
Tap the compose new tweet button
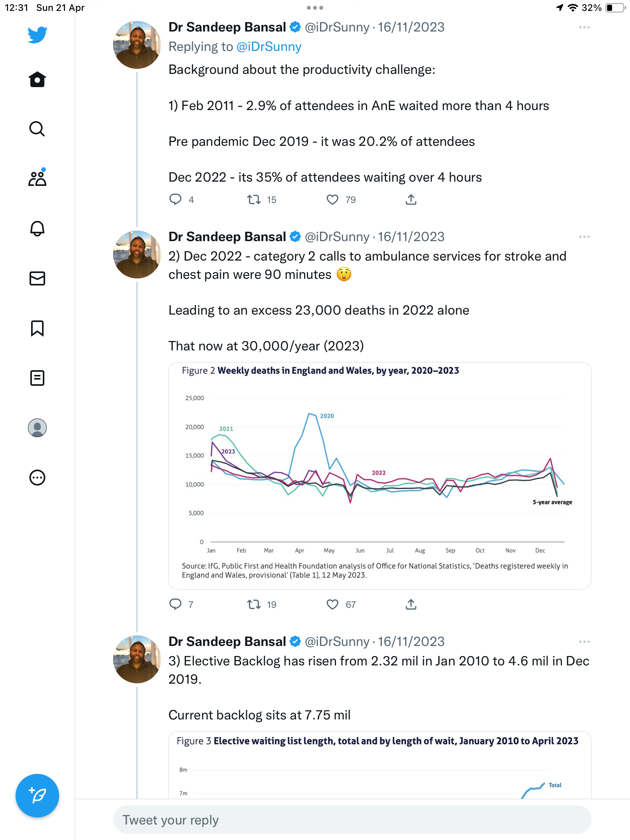[37, 796]
